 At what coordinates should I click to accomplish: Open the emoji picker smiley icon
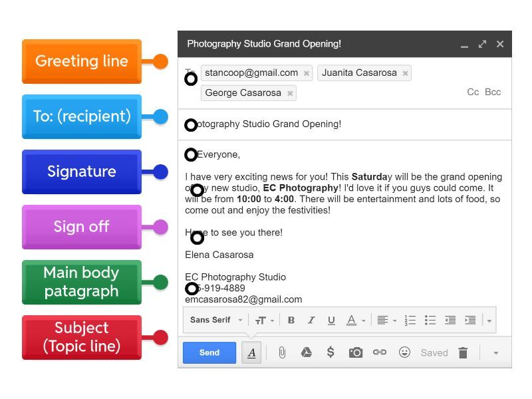pos(404,352)
